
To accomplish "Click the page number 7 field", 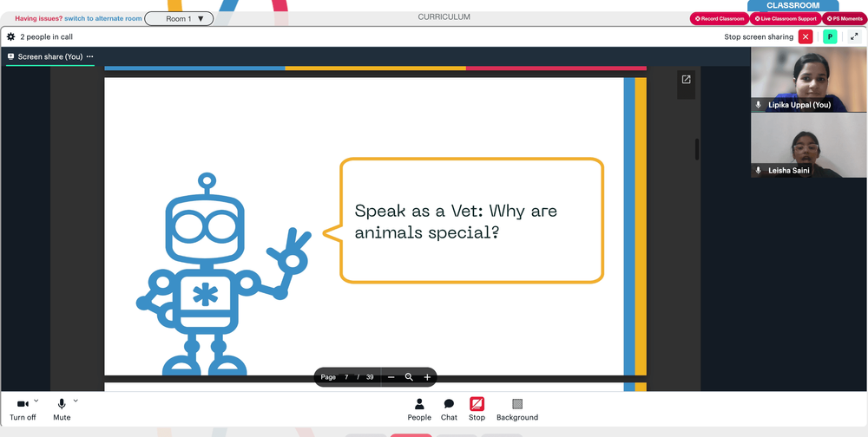I will [x=346, y=377].
